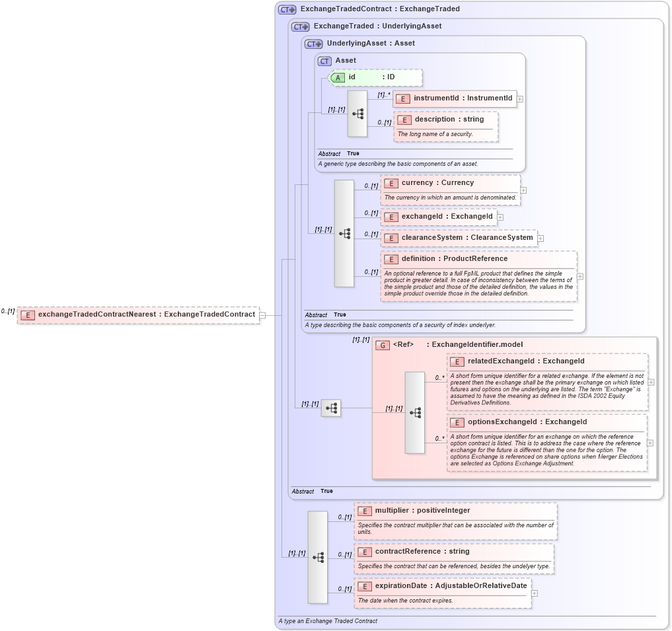Image resolution: width=672 pixels, height=631 pixels.
Task: Click the G group icon of ExchangeIdentifier.model
Action: coord(382,344)
